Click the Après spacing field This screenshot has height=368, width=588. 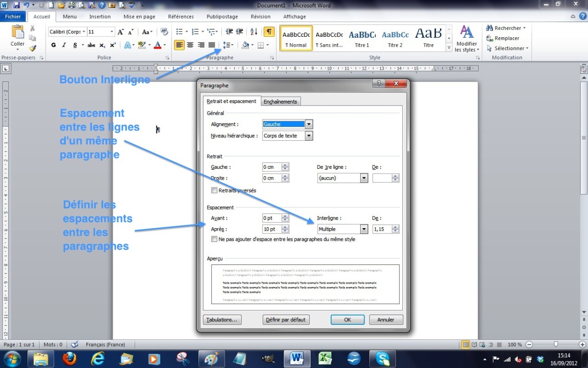click(x=272, y=229)
